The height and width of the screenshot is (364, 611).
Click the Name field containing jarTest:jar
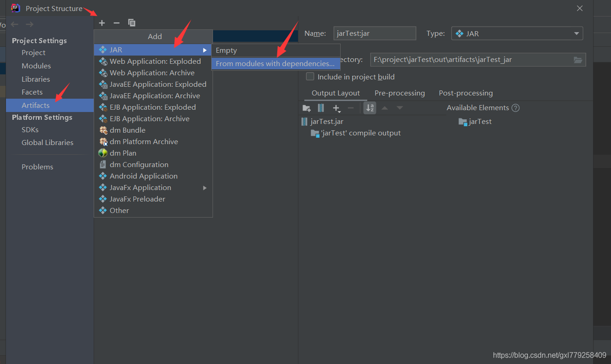(x=375, y=34)
